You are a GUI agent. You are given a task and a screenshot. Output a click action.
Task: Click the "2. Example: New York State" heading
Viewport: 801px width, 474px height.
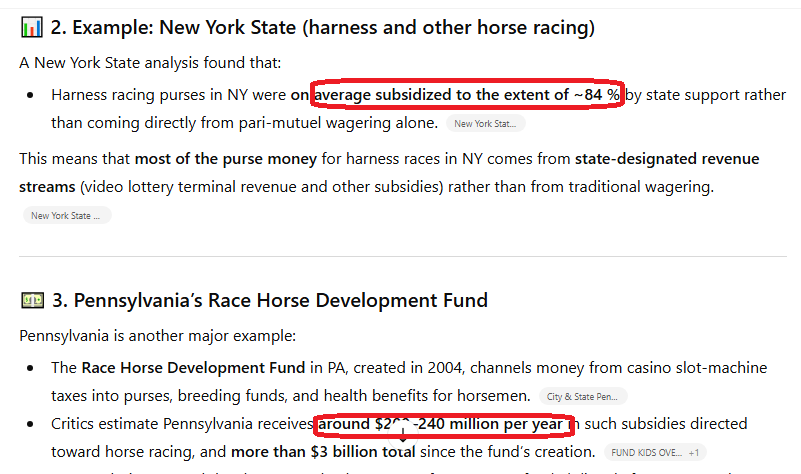coord(320,28)
